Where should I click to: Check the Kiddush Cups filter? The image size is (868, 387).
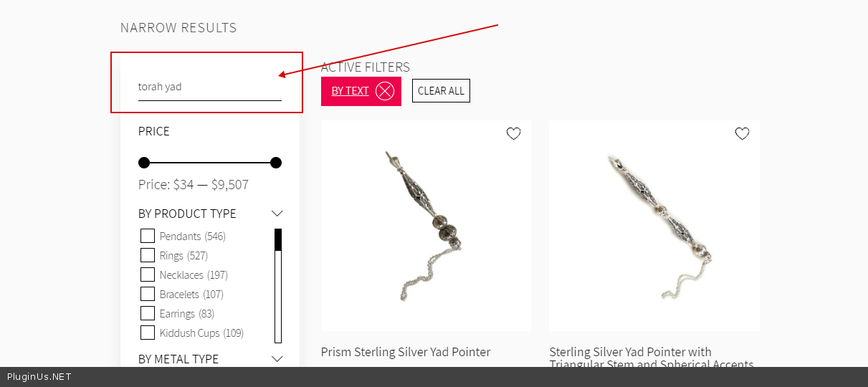[x=148, y=333]
